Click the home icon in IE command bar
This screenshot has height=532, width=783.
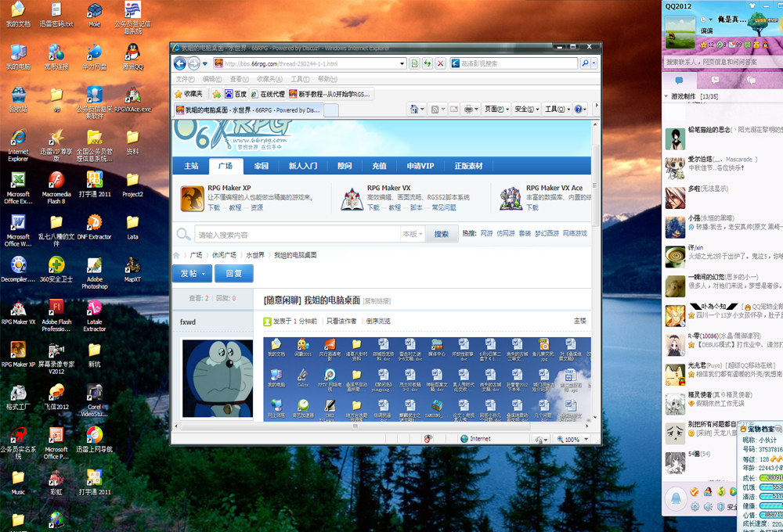414,110
